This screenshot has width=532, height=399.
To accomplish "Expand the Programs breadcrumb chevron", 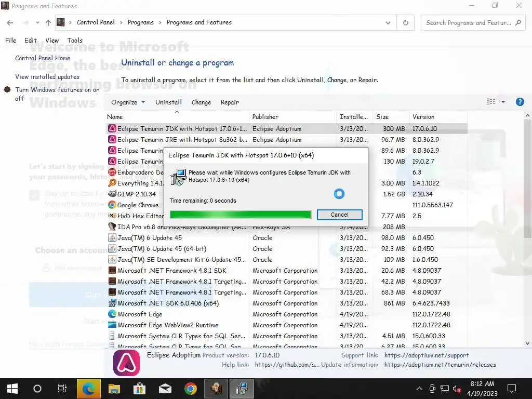I will click(x=159, y=23).
